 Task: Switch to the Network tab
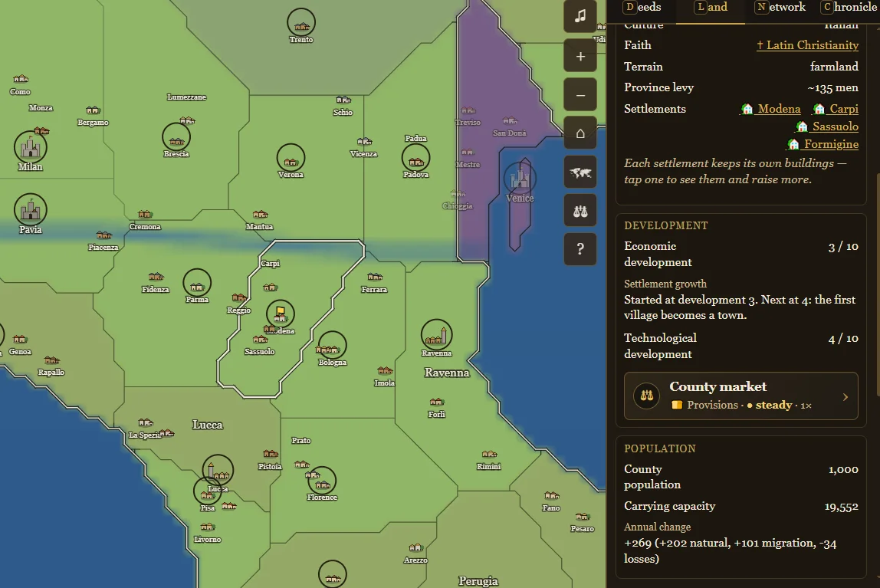pyautogui.click(x=780, y=8)
